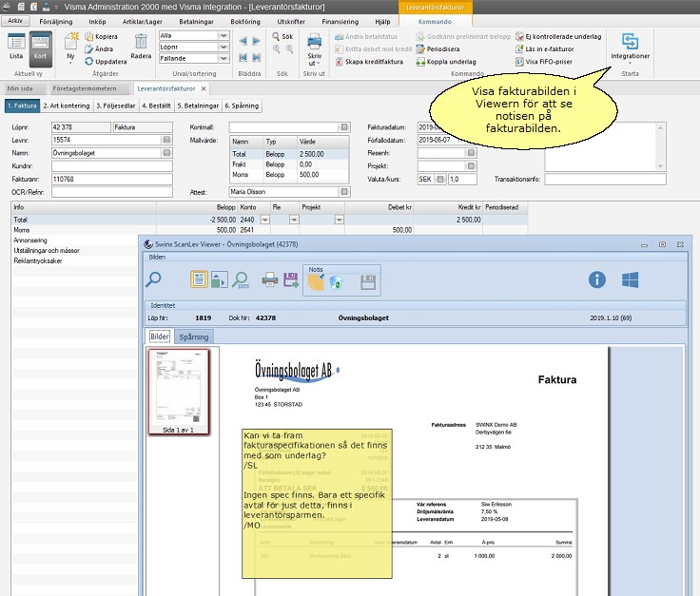The image size is (700, 596).
Task: Click Koppla underlag command
Action: (x=446, y=62)
